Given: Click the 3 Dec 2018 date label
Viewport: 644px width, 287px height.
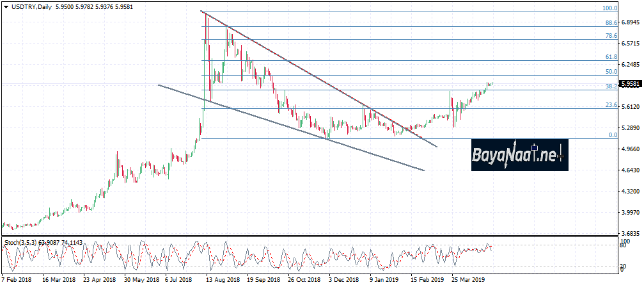Looking at the screenshot, I should tap(343, 280).
